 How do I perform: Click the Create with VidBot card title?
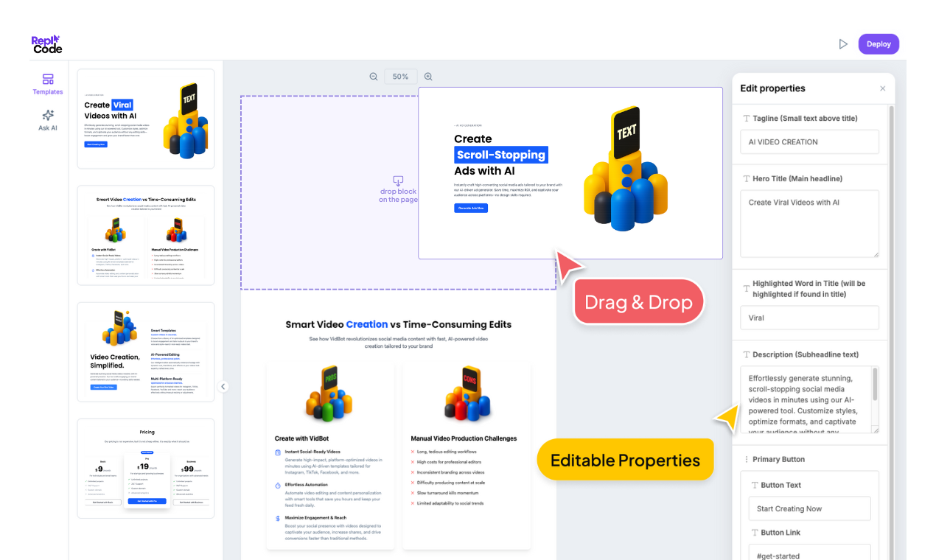point(301,438)
